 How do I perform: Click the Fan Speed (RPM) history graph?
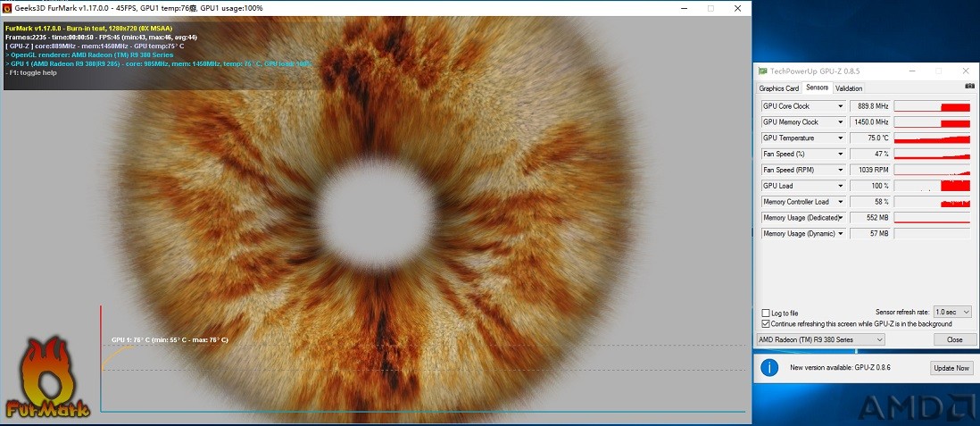click(x=932, y=171)
